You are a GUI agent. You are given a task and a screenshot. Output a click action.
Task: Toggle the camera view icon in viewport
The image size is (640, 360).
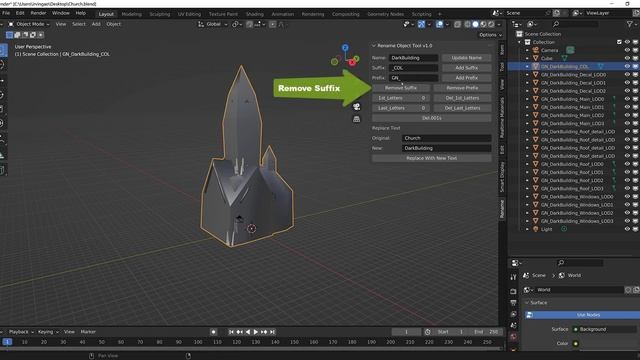coord(356,107)
